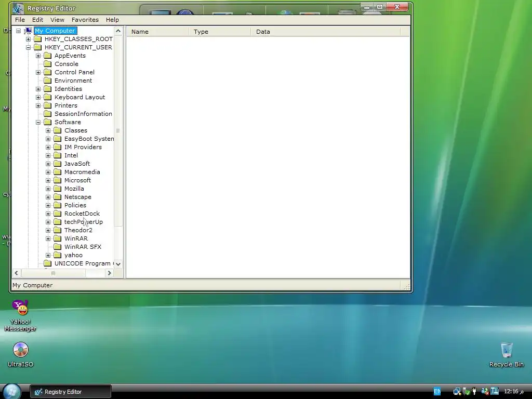Click the Netscape folder icon
Image resolution: width=532 pixels, height=399 pixels.
[58, 197]
